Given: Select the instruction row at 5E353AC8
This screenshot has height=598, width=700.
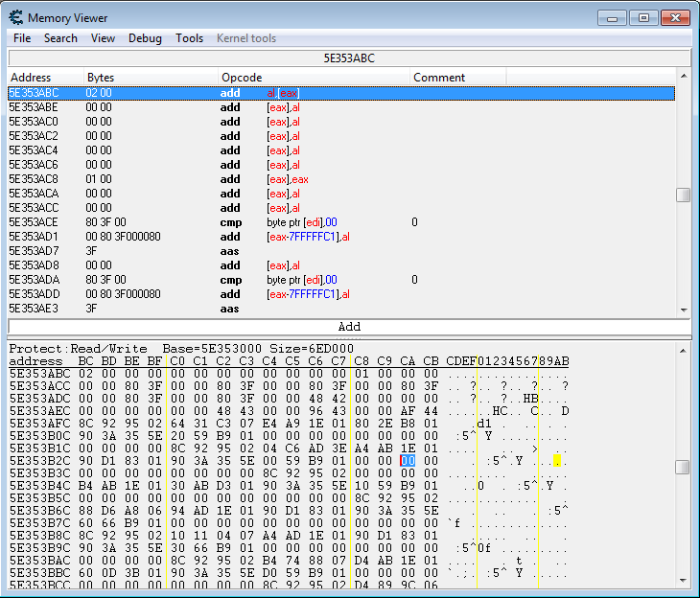Looking at the screenshot, I should (192, 179).
